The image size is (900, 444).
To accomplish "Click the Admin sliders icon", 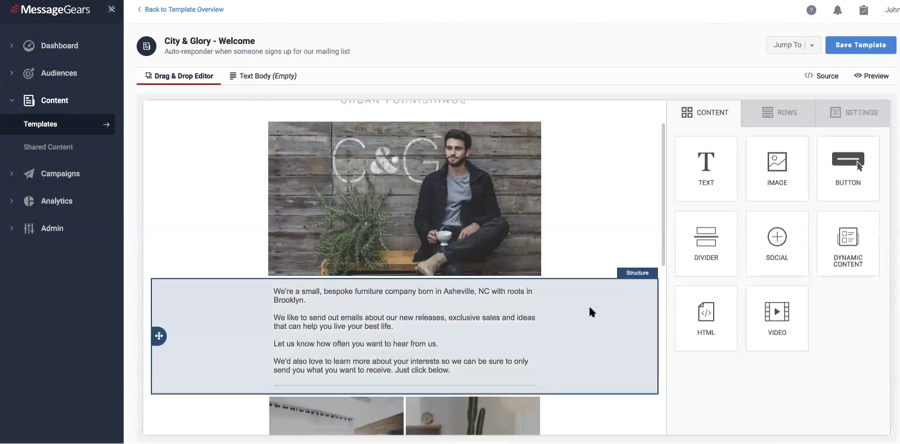I will pos(29,228).
